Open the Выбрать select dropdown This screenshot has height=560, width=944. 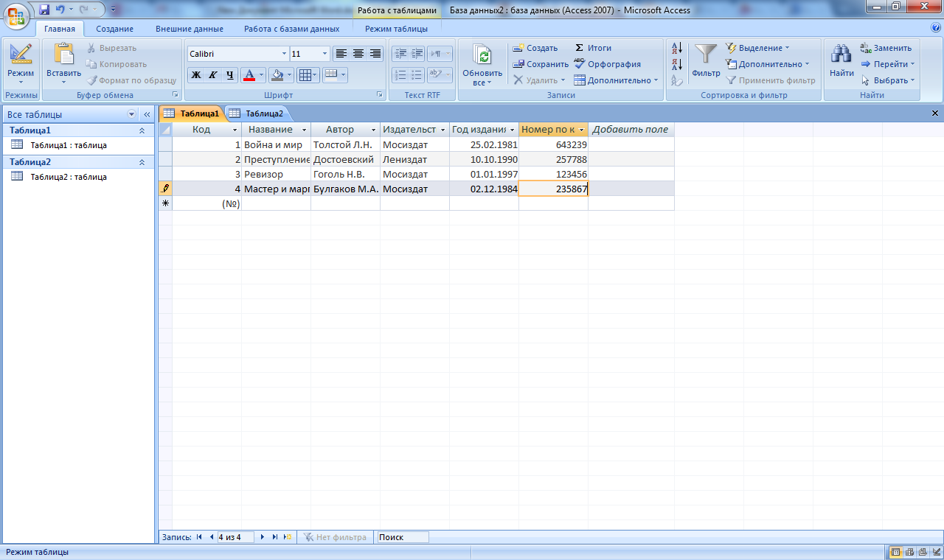[888, 80]
